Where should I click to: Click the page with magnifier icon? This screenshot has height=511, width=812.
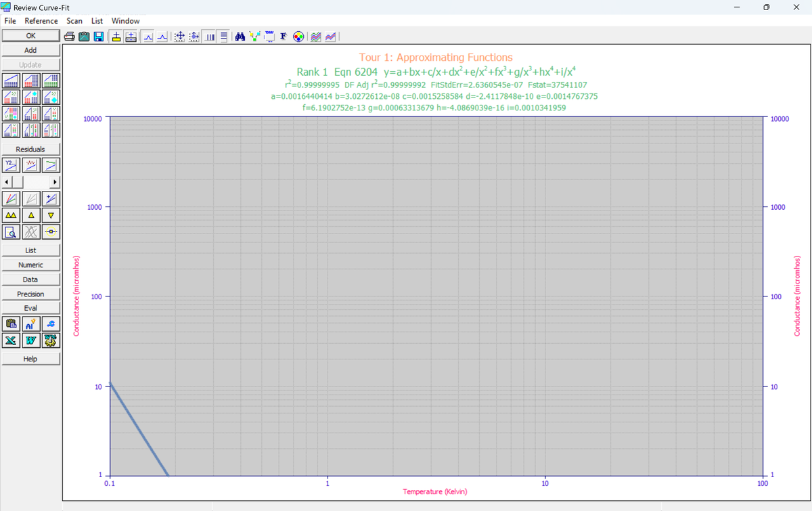coord(11,231)
